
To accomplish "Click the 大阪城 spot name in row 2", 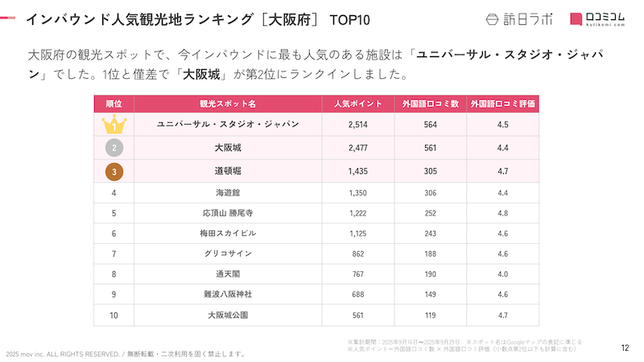I will tap(228, 148).
